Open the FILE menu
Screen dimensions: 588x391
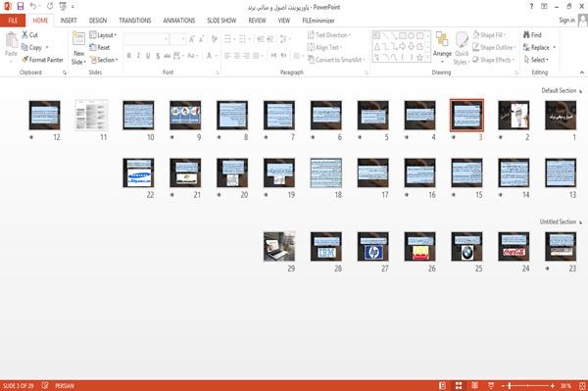coord(13,21)
